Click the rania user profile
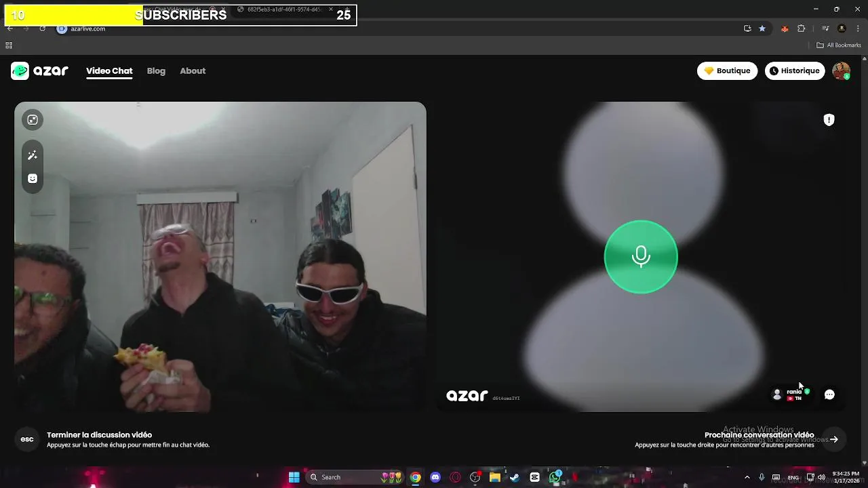Viewport: 868px width, 488px height. click(x=791, y=394)
